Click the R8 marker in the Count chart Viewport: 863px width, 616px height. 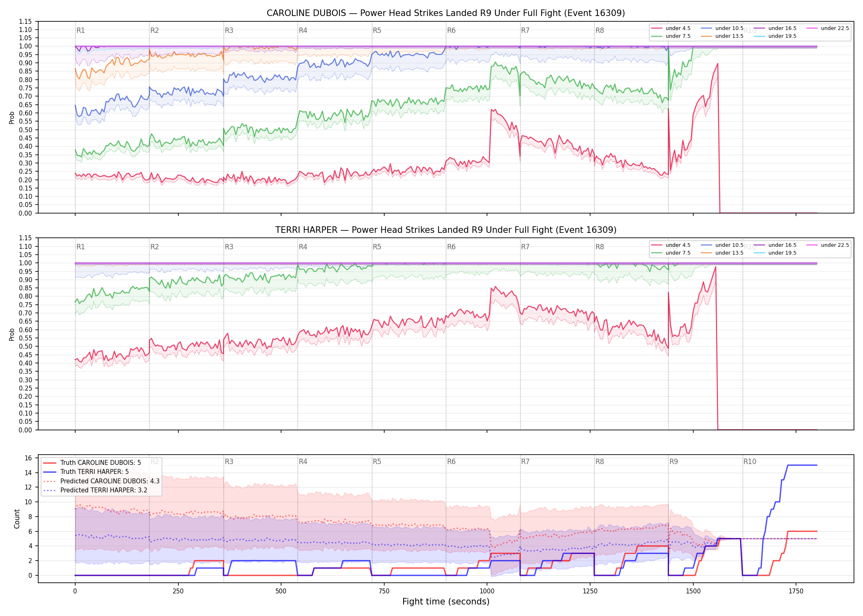click(x=600, y=462)
